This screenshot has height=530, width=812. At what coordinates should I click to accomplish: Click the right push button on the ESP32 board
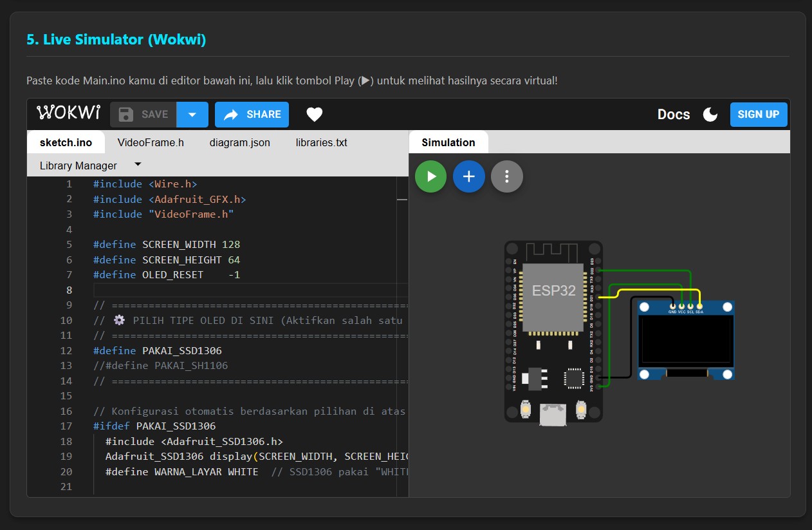click(x=581, y=408)
